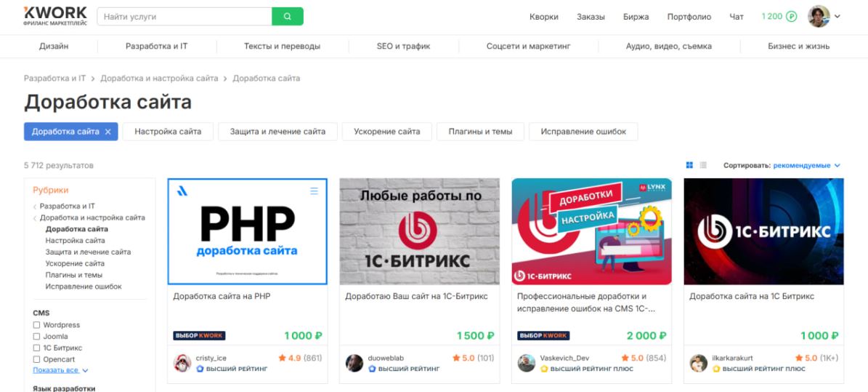
Task: Open the Биржа link in header
Action: [636, 17]
